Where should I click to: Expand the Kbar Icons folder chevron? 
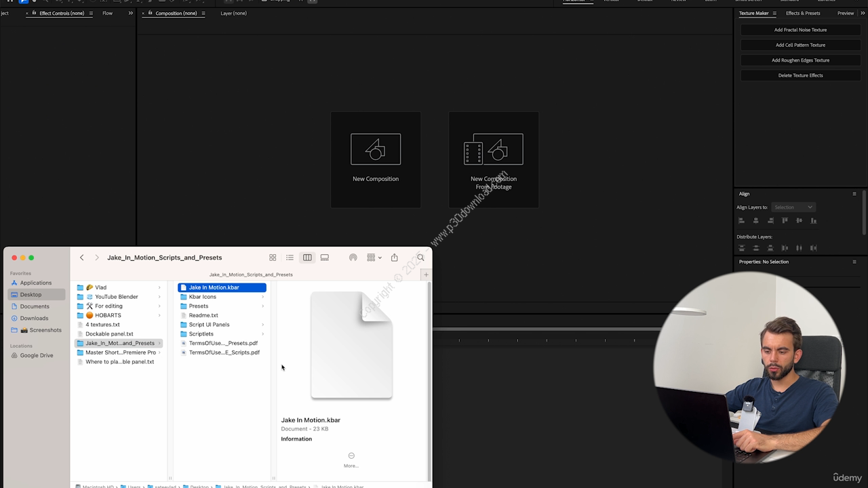[x=262, y=297]
